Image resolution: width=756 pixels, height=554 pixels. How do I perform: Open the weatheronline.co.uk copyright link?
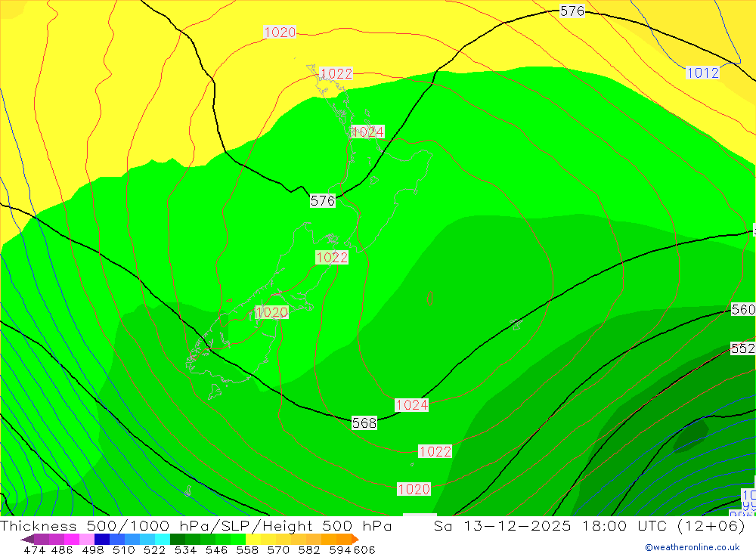(692, 547)
